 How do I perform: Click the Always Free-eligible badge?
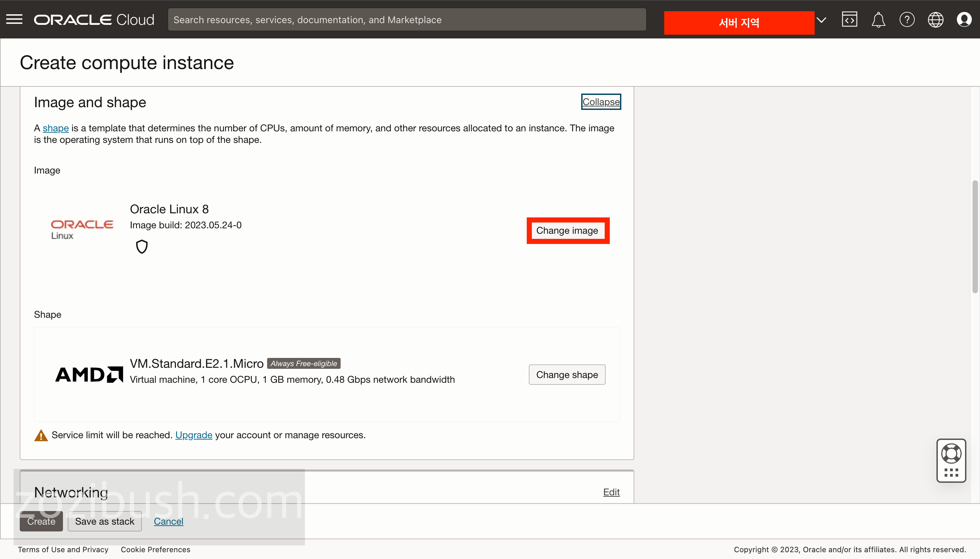[304, 363]
